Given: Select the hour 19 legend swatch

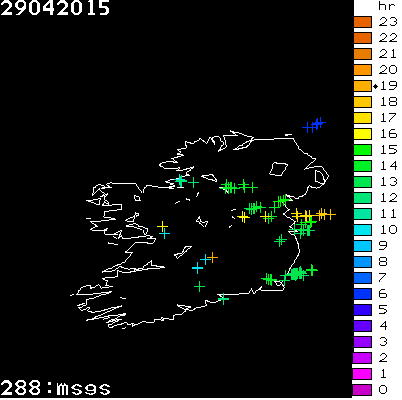Looking at the screenshot, I should pyautogui.click(x=362, y=86).
